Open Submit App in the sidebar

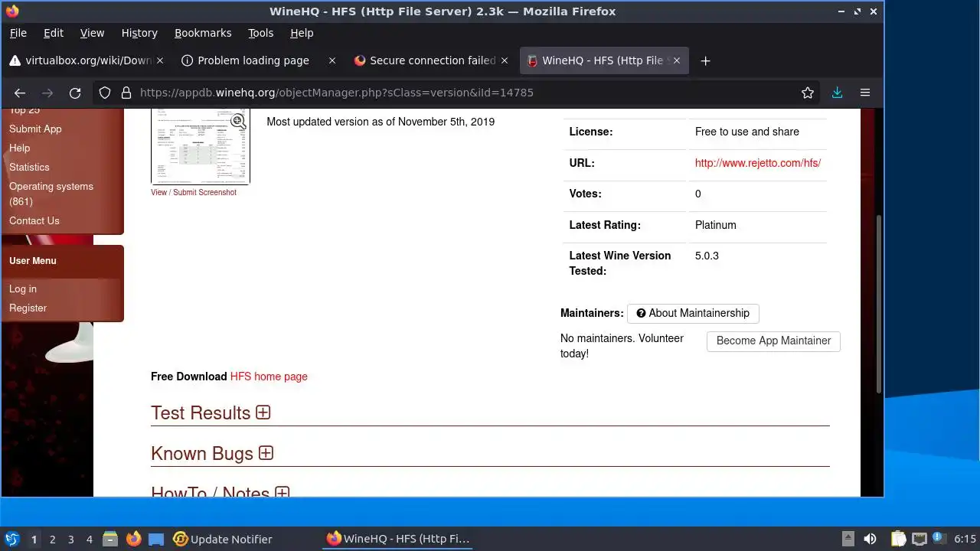pyautogui.click(x=35, y=129)
